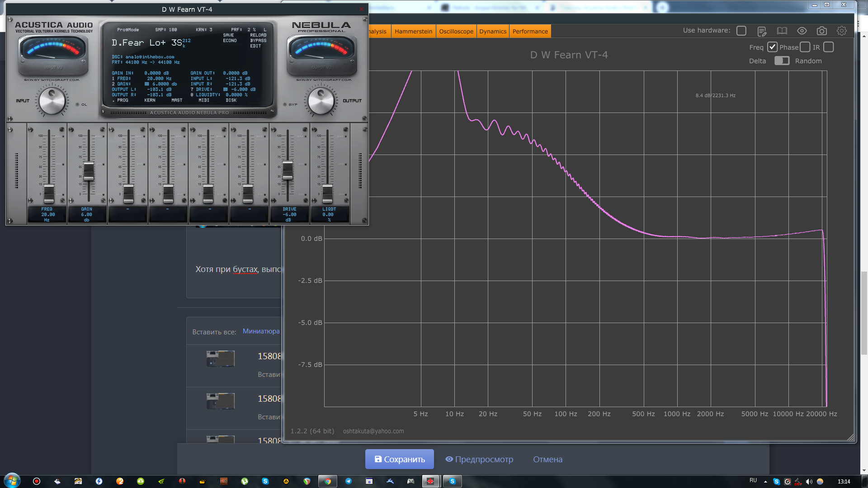Click the first 15808 attachment thumbnail

click(x=221, y=359)
